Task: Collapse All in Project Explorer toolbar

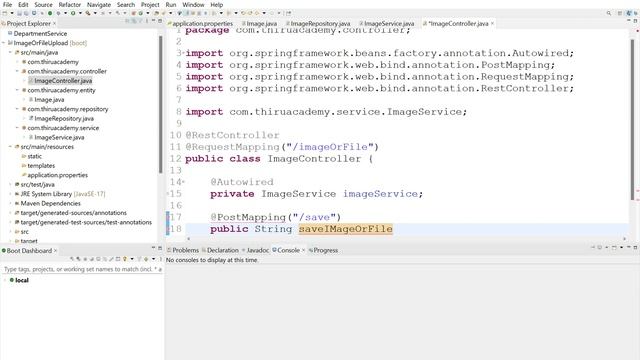Action: [x=127, y=21]
